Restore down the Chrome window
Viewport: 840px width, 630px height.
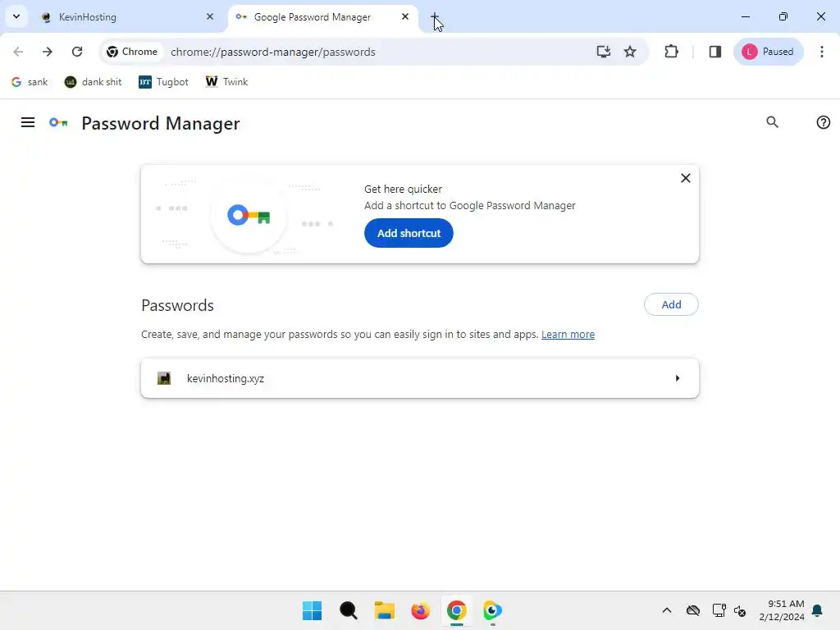pos(783,16)
